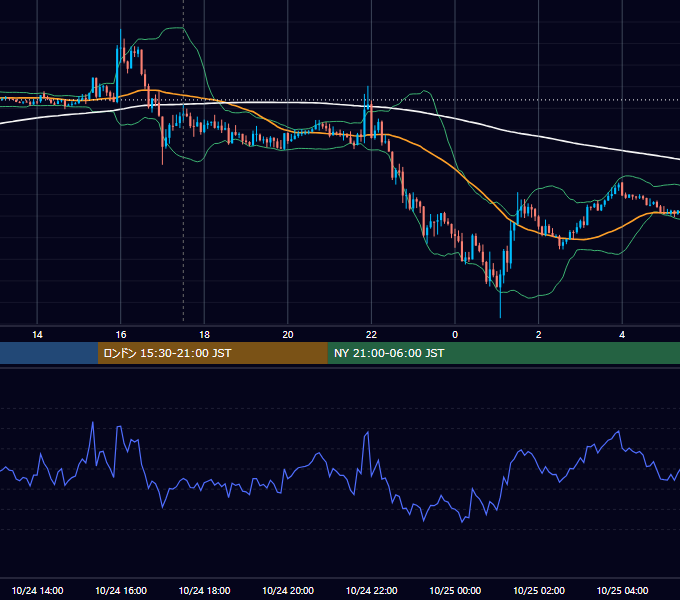This screenshot has height=600, width=680.
Task: Click hour label 18 on price chart axis
Action: coord(204,335)
